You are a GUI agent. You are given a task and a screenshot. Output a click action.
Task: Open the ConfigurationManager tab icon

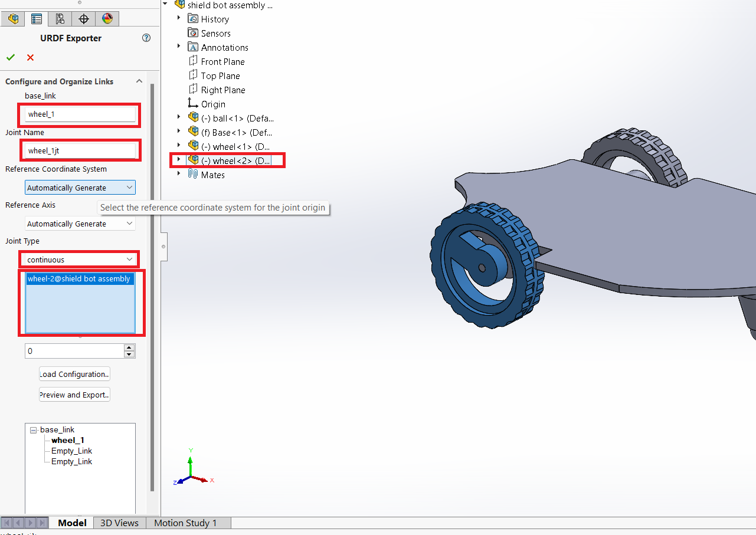[60, 19]
